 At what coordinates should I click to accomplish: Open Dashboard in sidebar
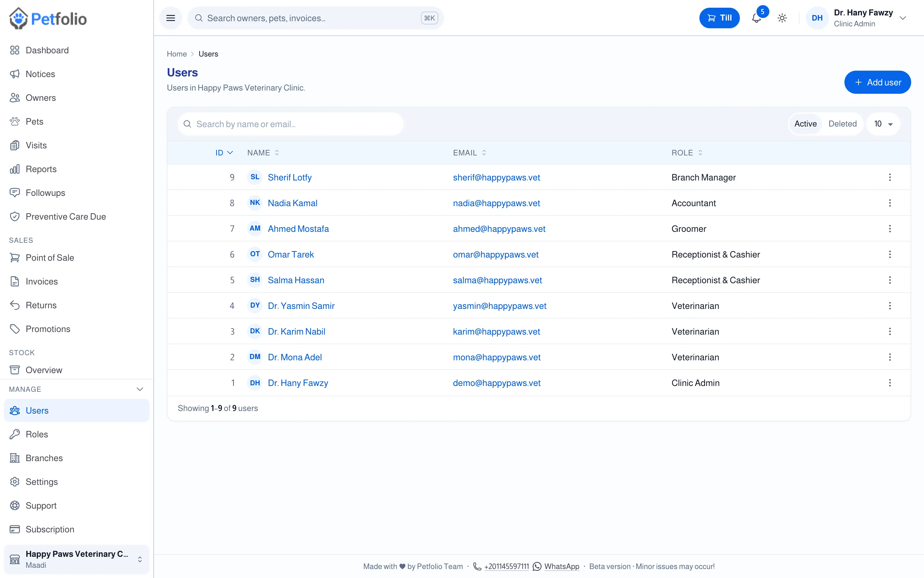(x=76, y=50)
